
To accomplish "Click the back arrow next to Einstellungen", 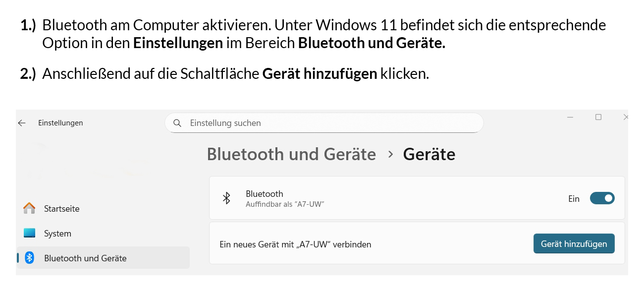I will [x=22, y=123].
